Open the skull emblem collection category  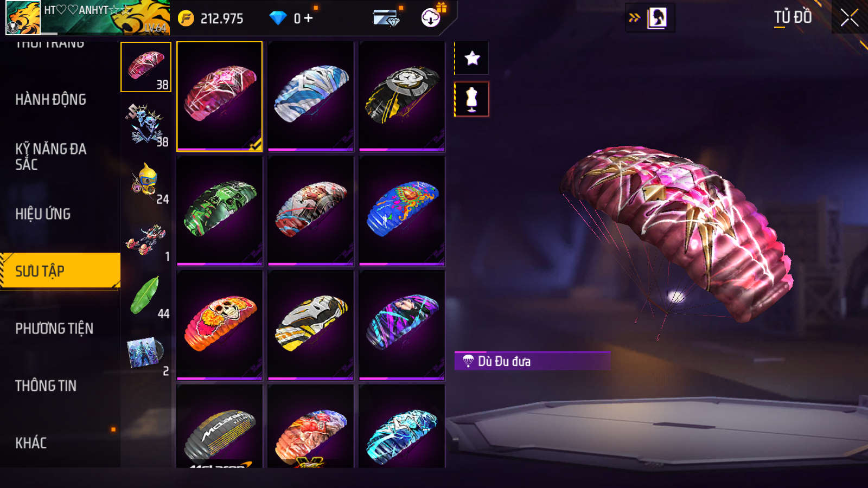[146, 125]
